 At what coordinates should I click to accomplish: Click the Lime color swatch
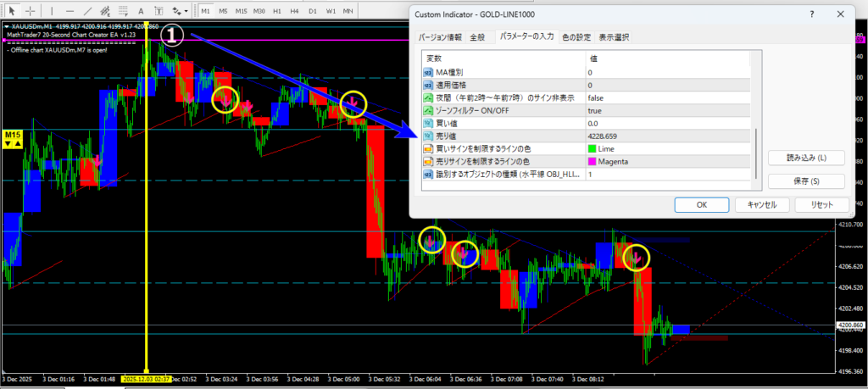tap(591, 148)
